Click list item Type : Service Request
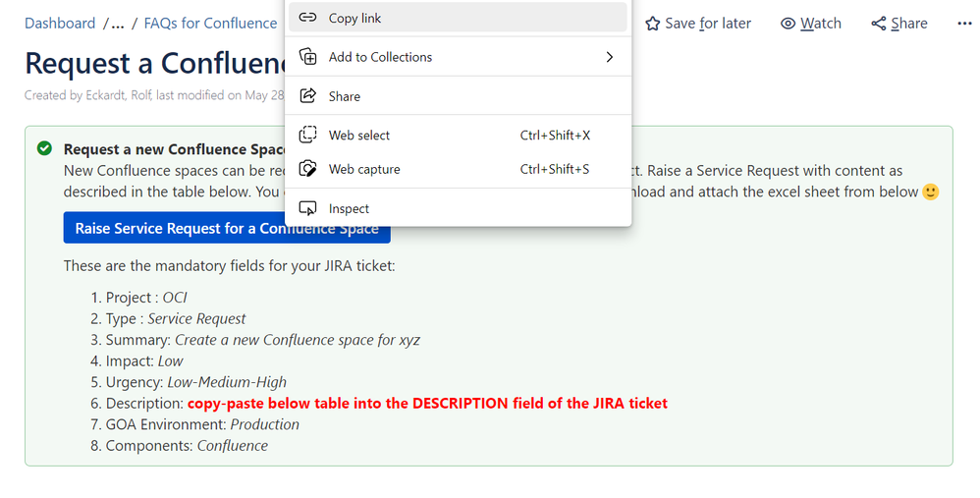 pos(176,318)
